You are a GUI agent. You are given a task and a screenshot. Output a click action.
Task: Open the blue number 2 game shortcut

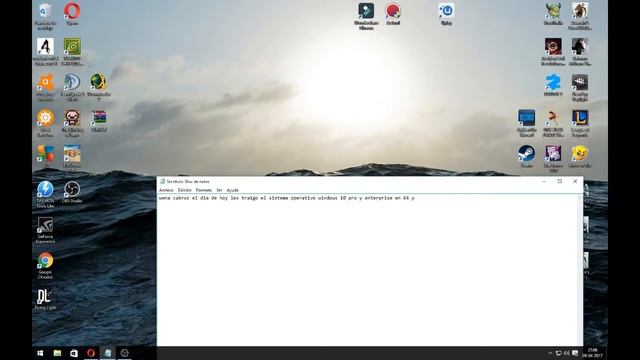(x=553, y=85)
